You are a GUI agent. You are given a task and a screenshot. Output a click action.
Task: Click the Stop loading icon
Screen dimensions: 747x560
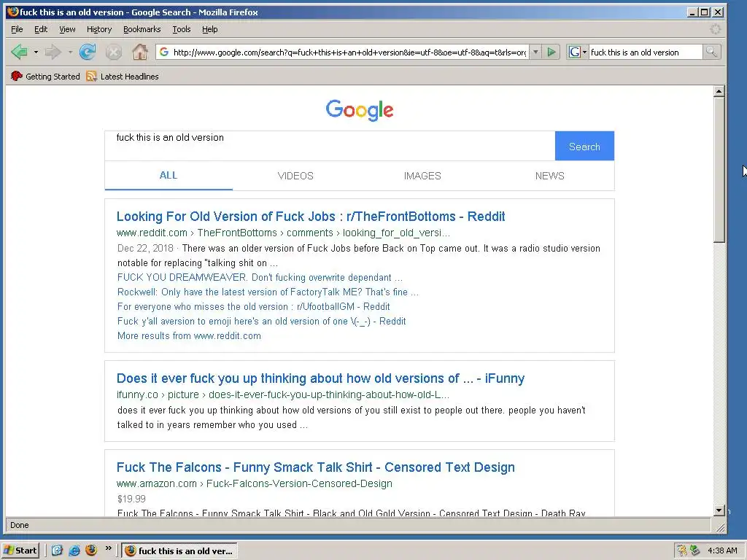tap(113, 52)
